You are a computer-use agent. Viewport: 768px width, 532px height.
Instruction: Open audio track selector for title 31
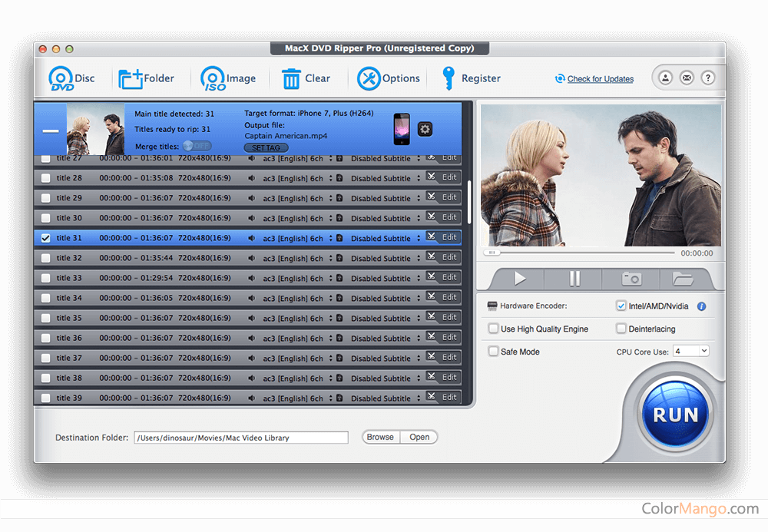point(297,238)
